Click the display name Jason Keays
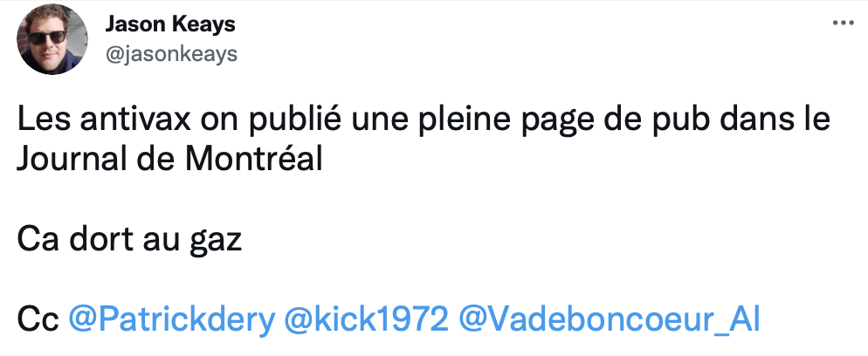868x356 pixels. pos(170,24)
